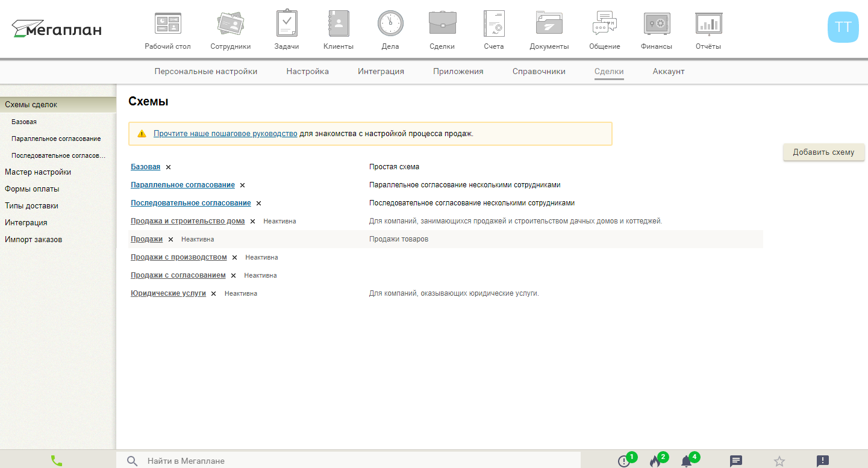The image size is (868, 468).
Task: Open Продажи с производством scheme
Action: pyautogui.click(x=179, y=257)
